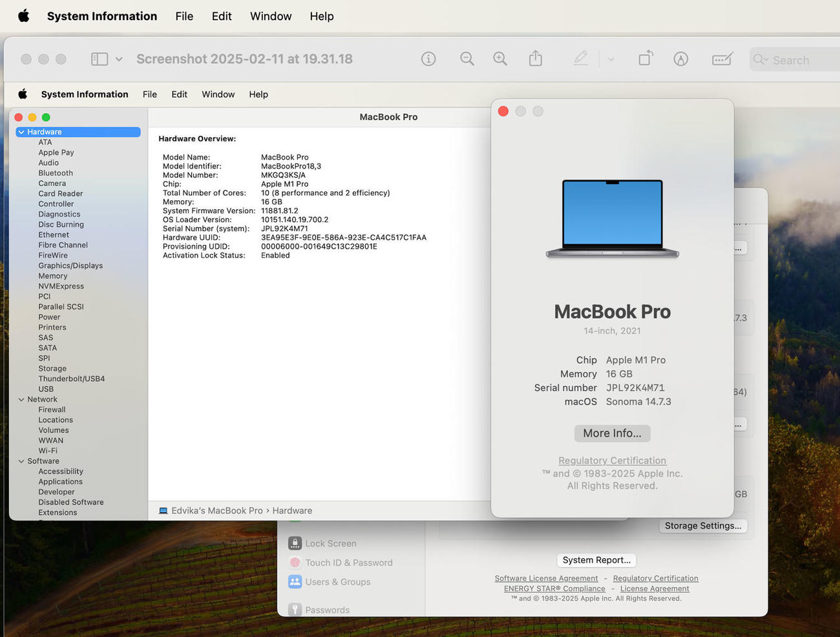The image size is (840, 637).
Task: Select Thunderbolt/USB4 in the sidebar
Action: tap(72, 379)
